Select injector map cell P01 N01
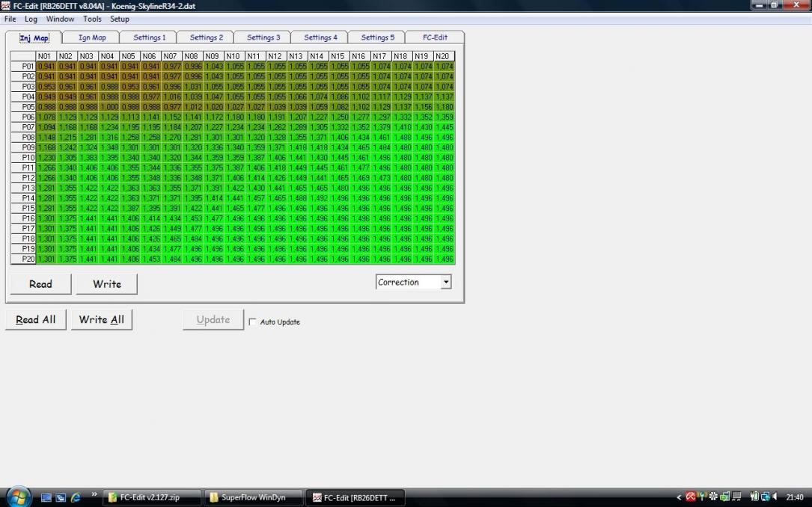 (x=46, y=67)
